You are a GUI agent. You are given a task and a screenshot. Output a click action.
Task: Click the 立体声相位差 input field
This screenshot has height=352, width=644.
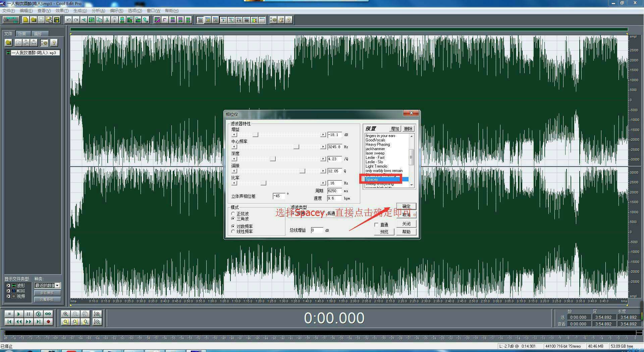point(279,196)
